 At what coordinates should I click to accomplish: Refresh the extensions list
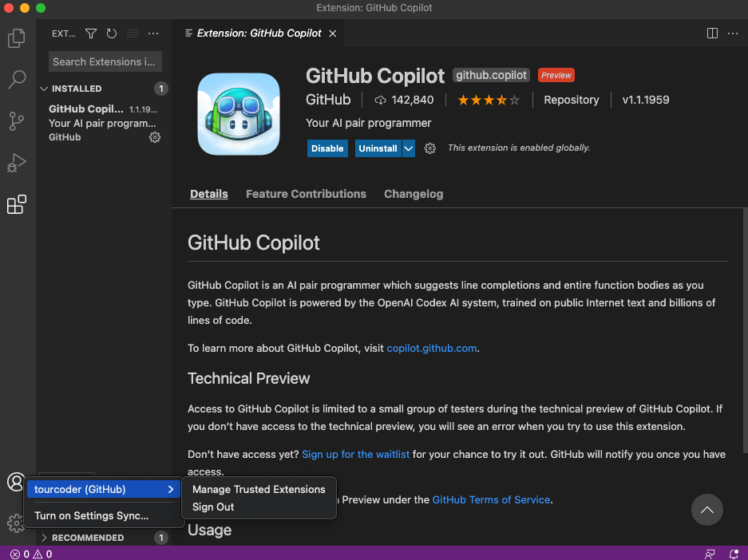coord(111,34)
